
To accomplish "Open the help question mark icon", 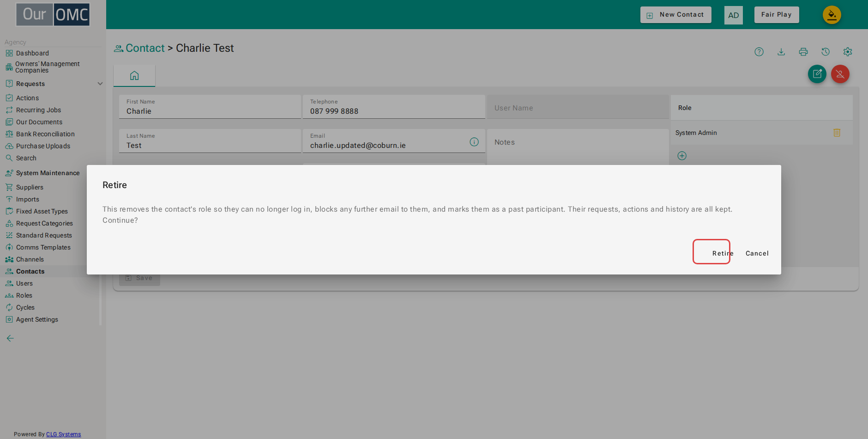I will click(759, 52).
